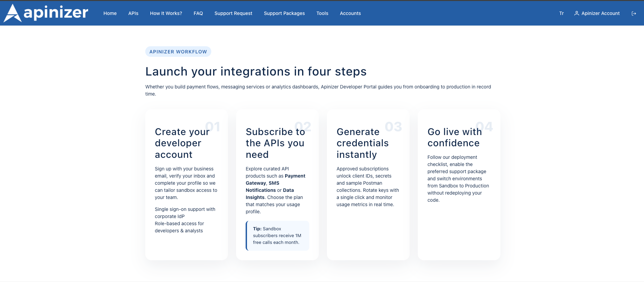Open the Apinizer Account user profile
644x282 pixels.
tap(597, 14)
